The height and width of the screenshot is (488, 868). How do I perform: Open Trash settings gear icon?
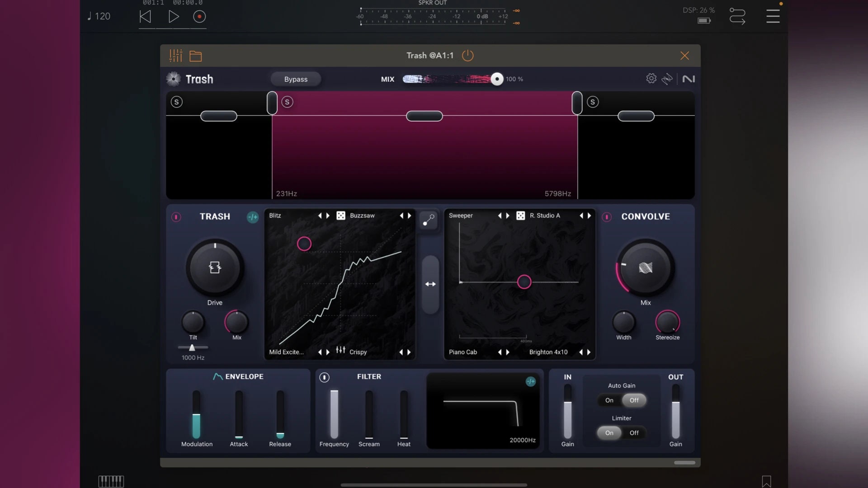pos(651,79)
